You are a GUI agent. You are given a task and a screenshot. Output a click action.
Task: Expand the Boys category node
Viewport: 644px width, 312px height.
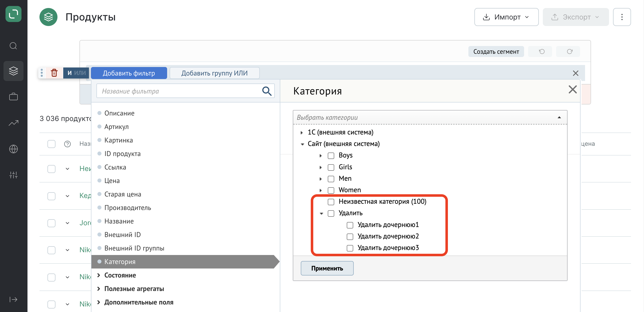pos(321,155)
